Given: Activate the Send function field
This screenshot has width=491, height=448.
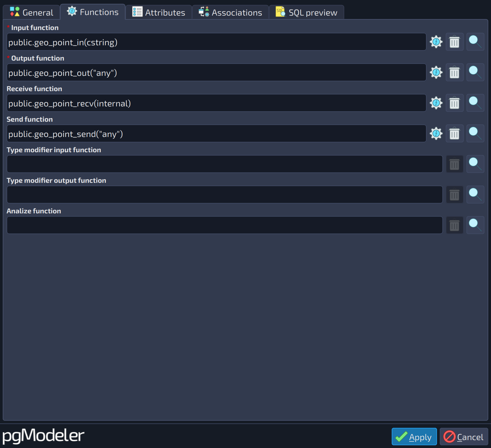Looking at the screenshot, I should pos(216,134).
